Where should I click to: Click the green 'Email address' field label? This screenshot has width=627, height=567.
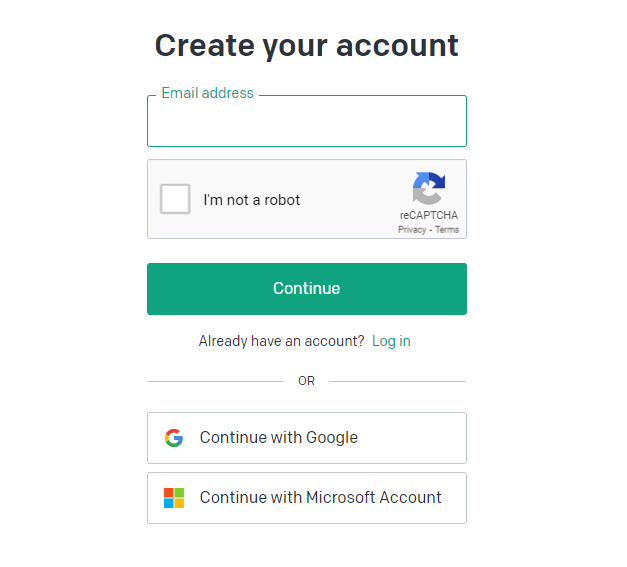coord(208,93)
